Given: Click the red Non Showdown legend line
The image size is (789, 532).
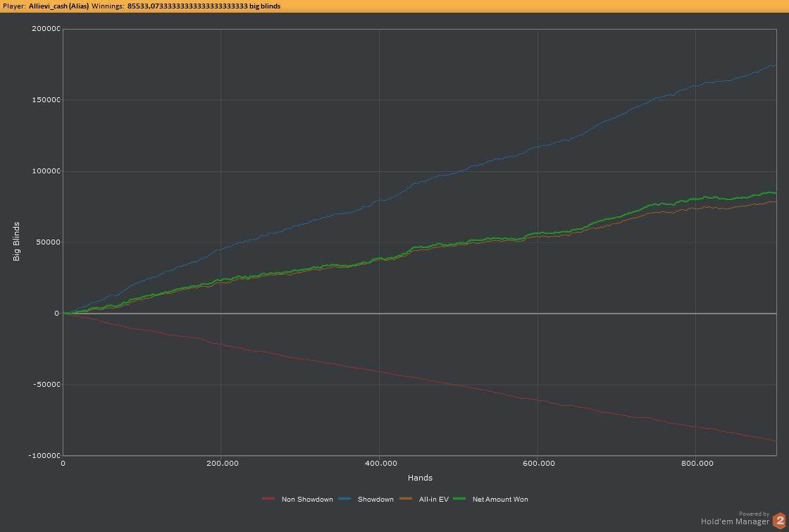Looking at the screenshot, I should 268,499.
